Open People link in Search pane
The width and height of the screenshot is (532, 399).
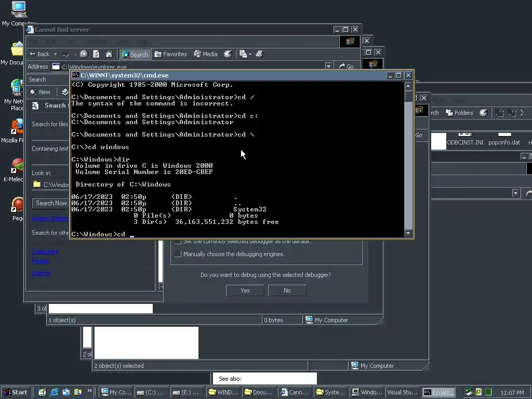[x=41, y=261]
